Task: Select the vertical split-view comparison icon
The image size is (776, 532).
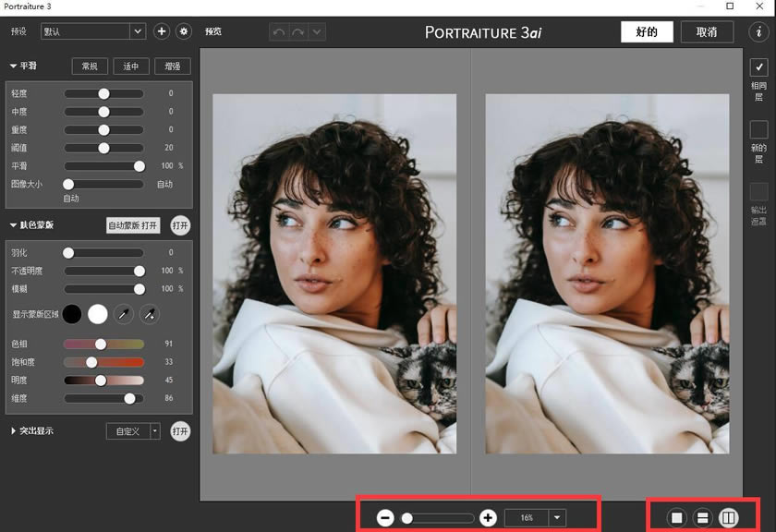Action: point(727,516)
